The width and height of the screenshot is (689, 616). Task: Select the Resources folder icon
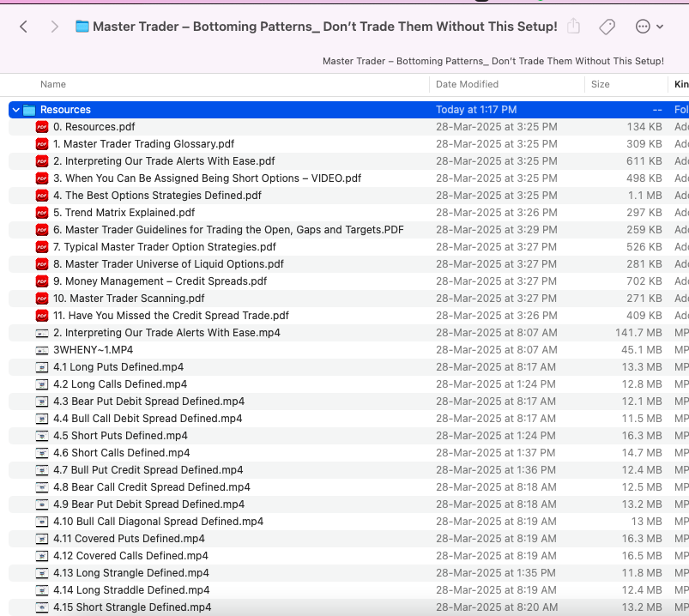click(x=29, y=110)
